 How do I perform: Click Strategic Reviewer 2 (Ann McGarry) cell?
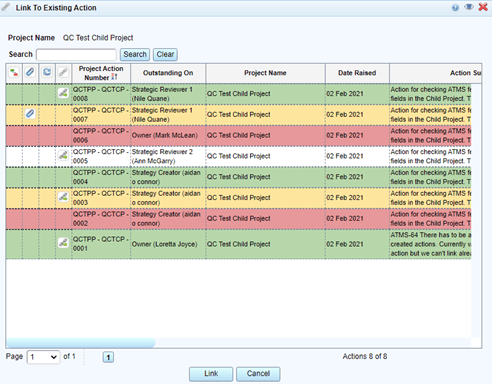coord(168,156)
